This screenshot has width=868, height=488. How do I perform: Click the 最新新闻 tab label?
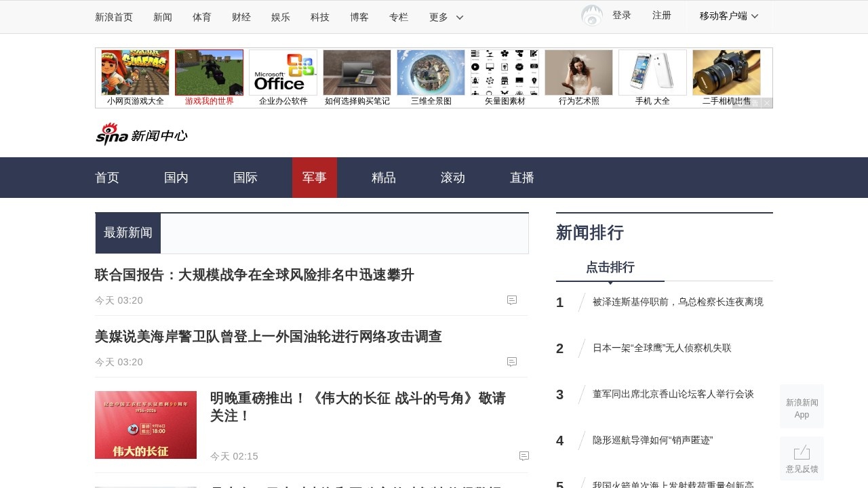point(128,233)
